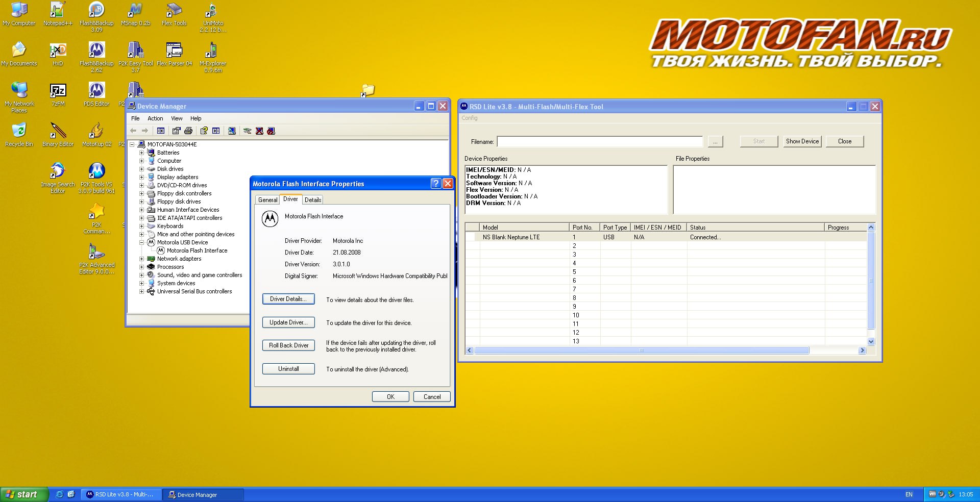
Task: Open P2K Easy Tool 3.7 desktop icon
Action: click(135, 57)
